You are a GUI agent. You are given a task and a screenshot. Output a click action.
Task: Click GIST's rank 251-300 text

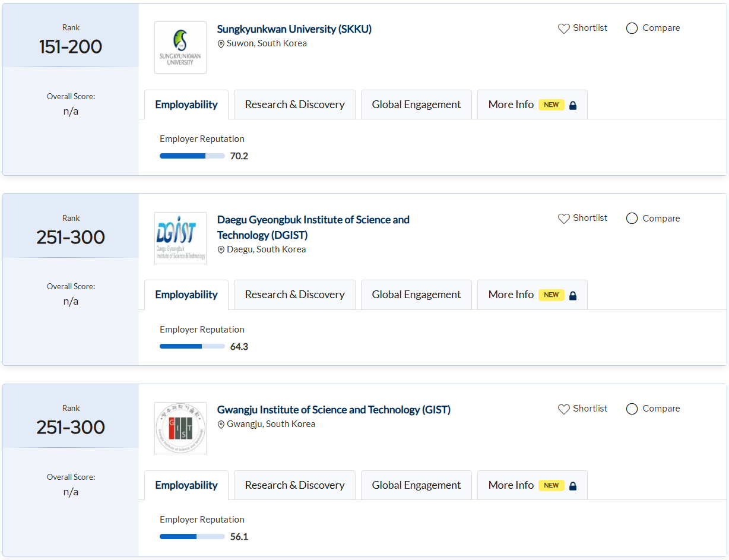pyautogui.click(x=71, y=428)
